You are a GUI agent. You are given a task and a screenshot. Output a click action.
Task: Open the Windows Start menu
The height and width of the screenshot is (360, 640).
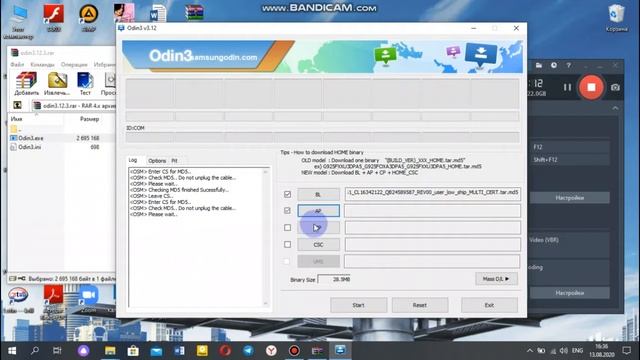click(x=12, y=351)
